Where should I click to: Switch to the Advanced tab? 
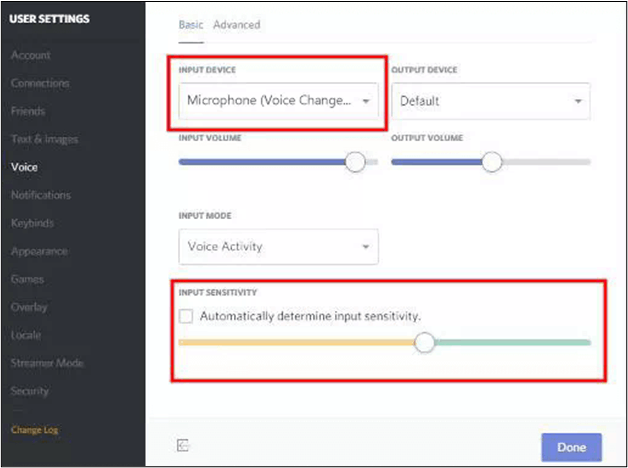[x=236, y=25]
